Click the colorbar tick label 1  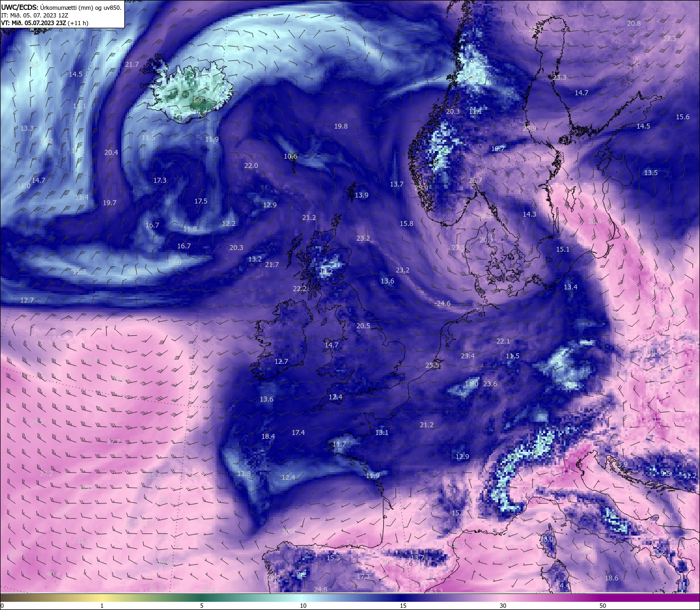[102, 606]
